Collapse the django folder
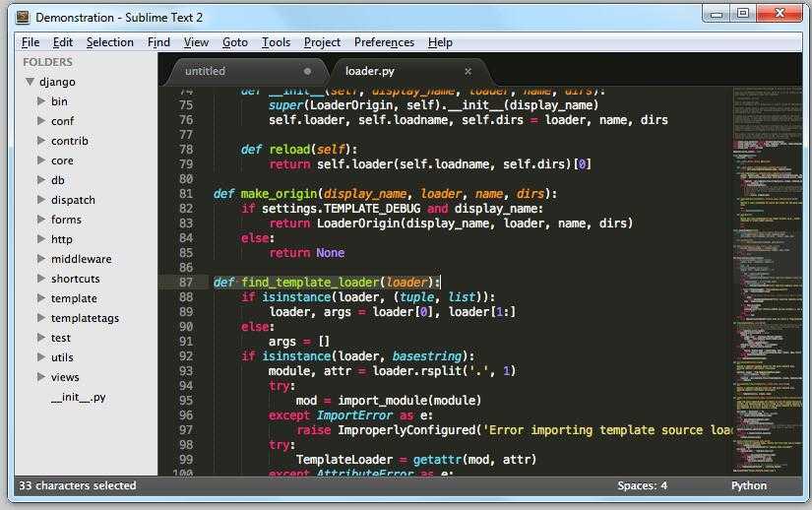Viewport: 812px width, 510px height. click(31, 82)
